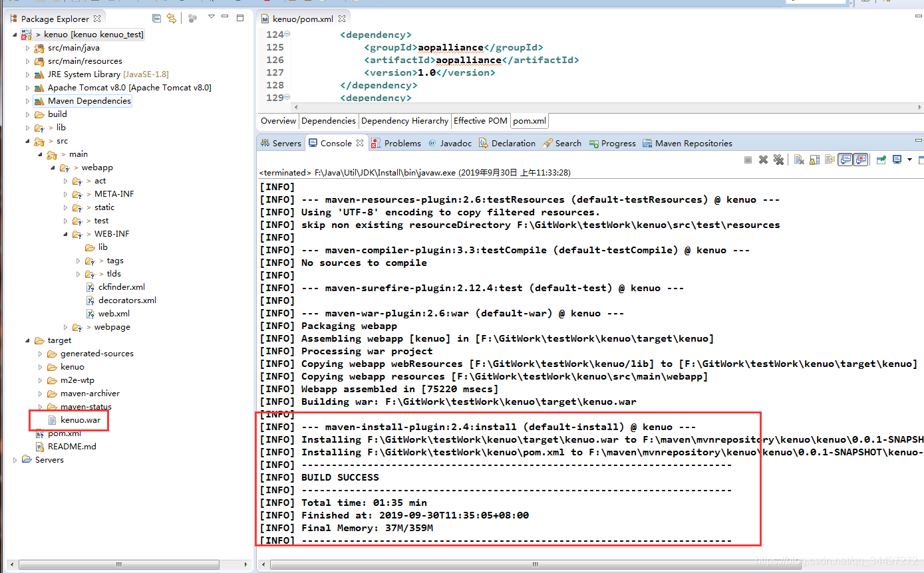Open Package Explorer View Menu dropdown
The image size is (924, 573).
tap(212, 16)
